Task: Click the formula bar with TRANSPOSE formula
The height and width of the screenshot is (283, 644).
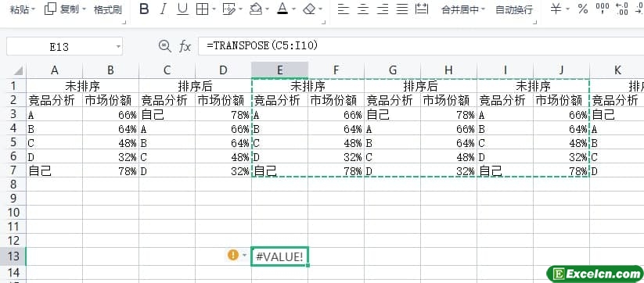Action: 421,46
